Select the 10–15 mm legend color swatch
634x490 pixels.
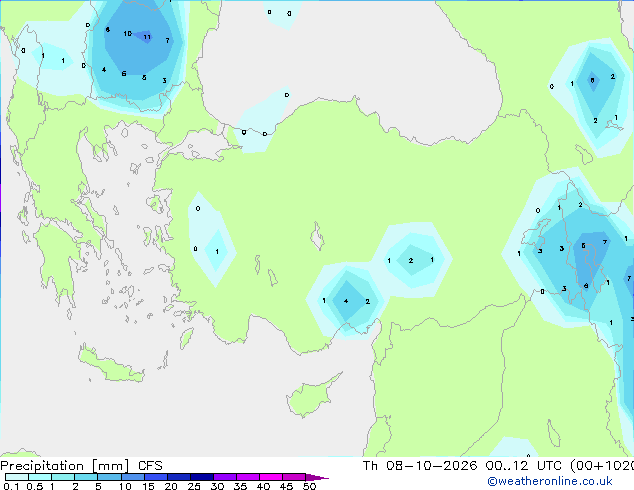pos(132,477)
